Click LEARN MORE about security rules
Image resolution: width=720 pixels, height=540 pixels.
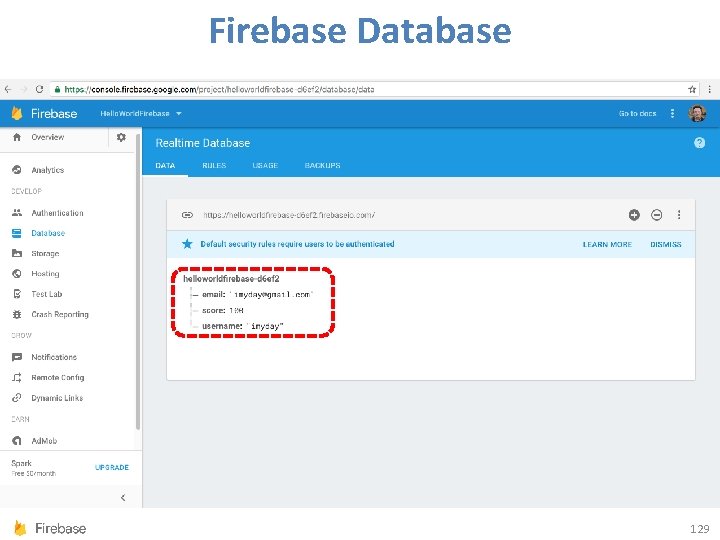[x=607, y=245]
